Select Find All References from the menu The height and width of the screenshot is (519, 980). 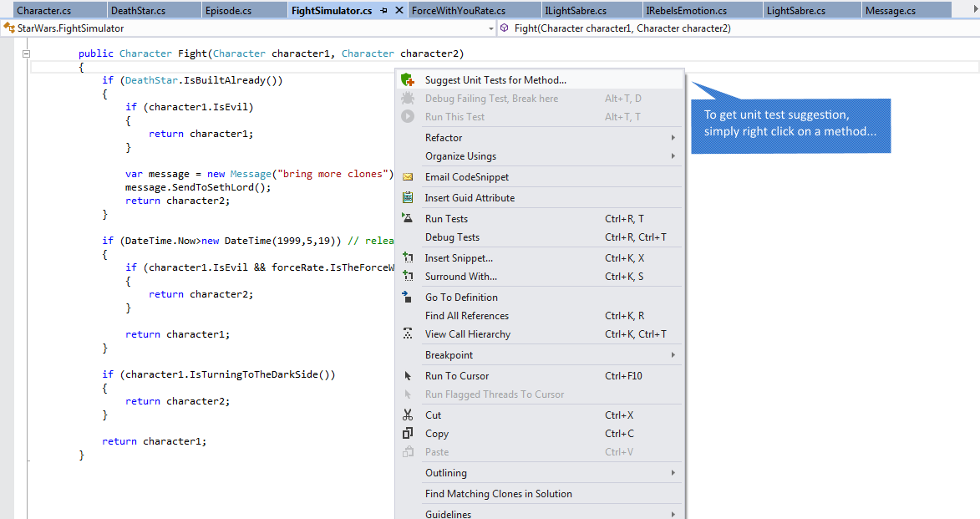[x=469, y=315]
